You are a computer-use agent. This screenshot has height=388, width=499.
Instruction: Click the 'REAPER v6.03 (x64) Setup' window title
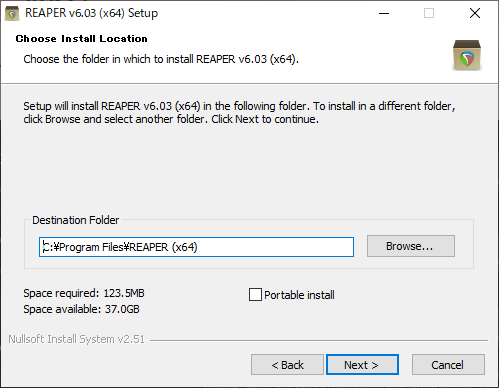(x=91, y=13)
